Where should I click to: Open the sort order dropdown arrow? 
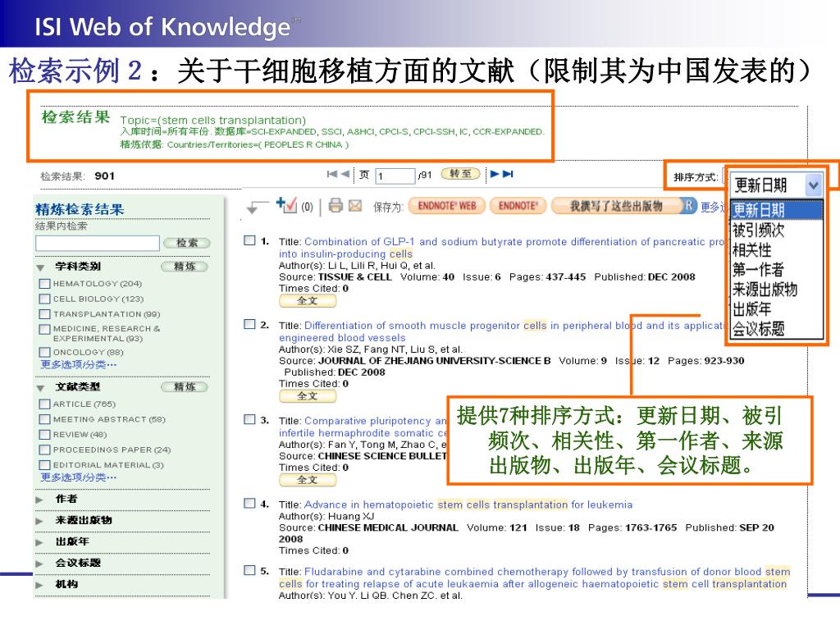(x=813, y=185)
